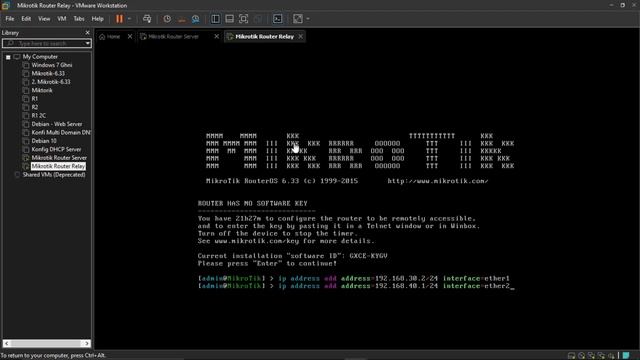The height and width of the screenshot is (360, 640).
Task: Select My Computer in the library
Action: tap(40, 57)
